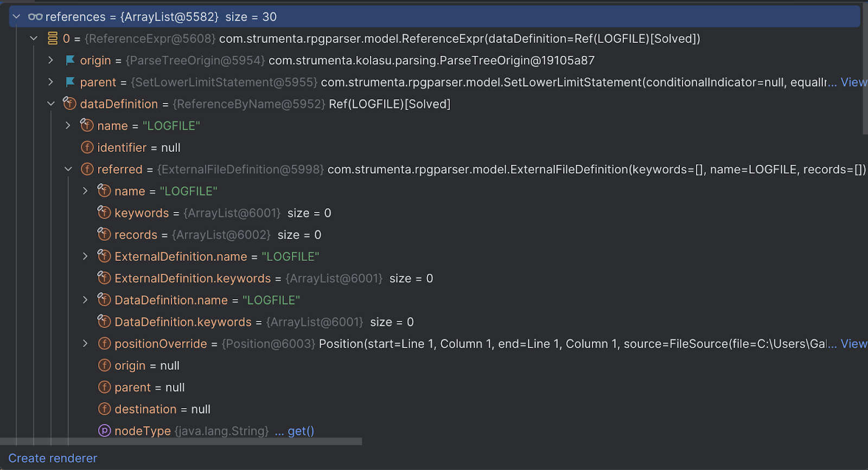Image resolution: width=868 pixels, height=470 pixels.
Task: Click the field icon beside DataDefinition.keywords
Action: (x=104, y=321)
